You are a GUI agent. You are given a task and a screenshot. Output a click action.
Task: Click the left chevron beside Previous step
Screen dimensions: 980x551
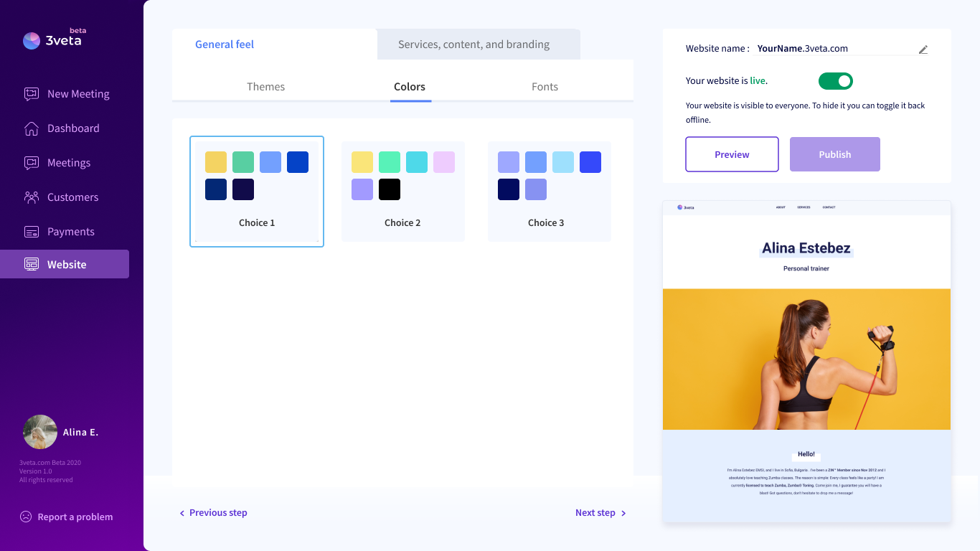click(182, 513)
